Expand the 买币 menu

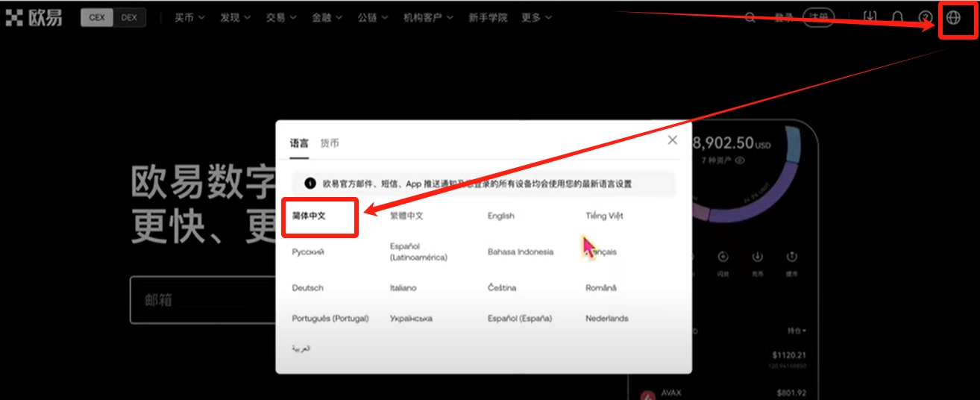[189, 18]
